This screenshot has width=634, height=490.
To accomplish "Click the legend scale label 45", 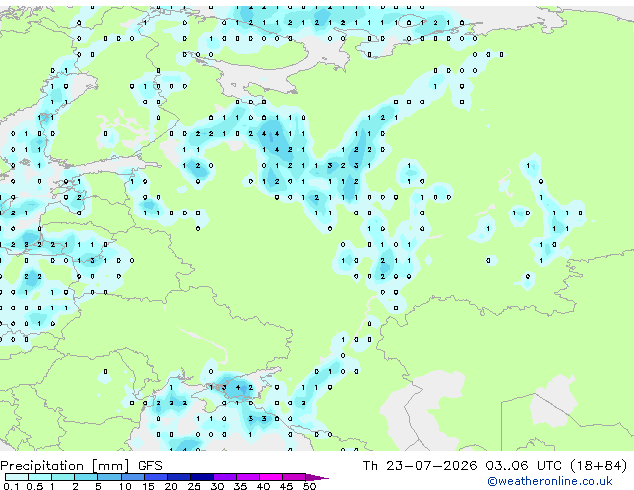I will 286,486.
